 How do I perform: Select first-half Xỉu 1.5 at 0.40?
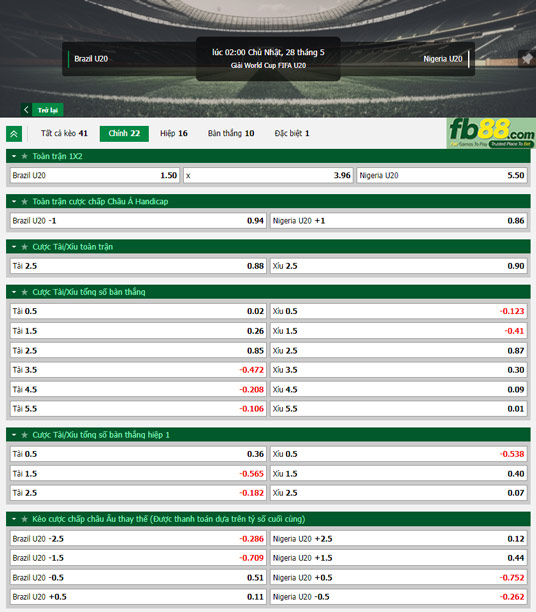click(x=399, y=473)
